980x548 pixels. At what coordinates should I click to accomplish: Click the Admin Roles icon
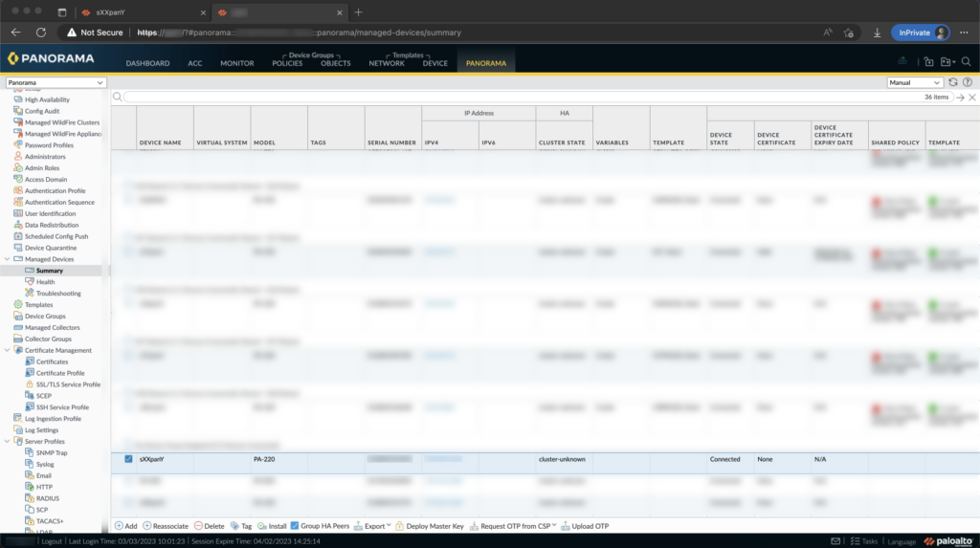point(18,167)
